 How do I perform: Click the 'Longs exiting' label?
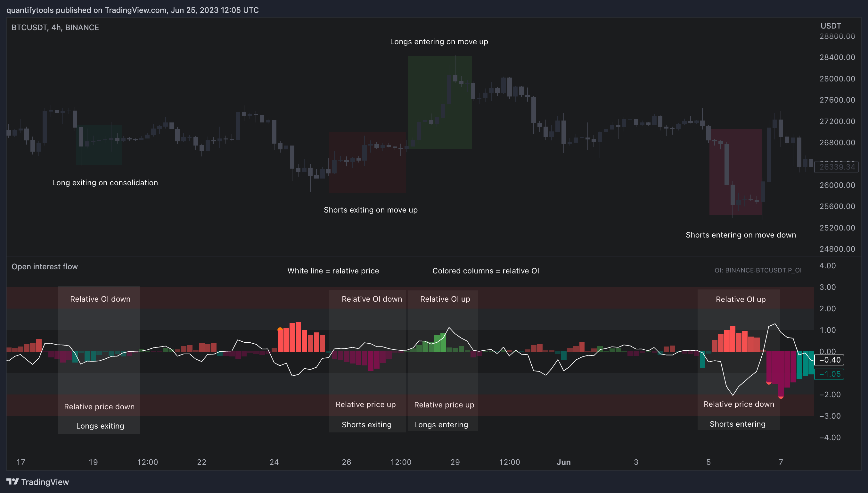100,426
